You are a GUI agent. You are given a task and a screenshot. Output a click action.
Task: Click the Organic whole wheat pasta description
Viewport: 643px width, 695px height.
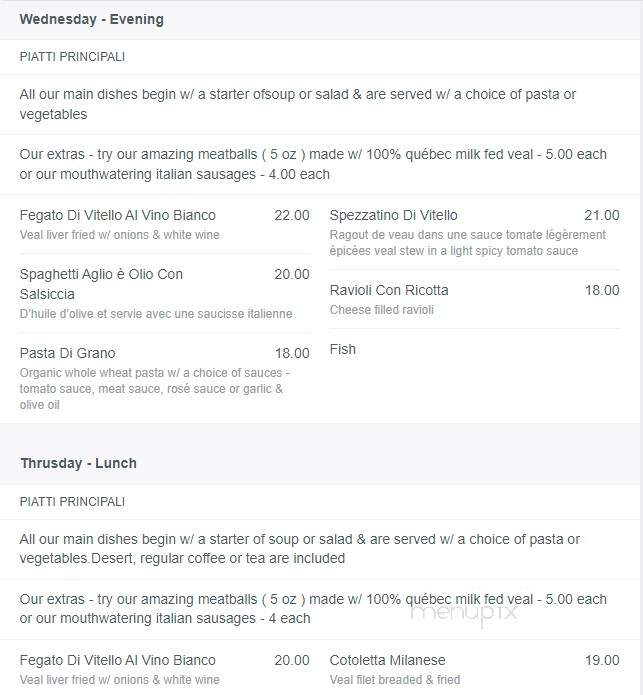point(155,389)
